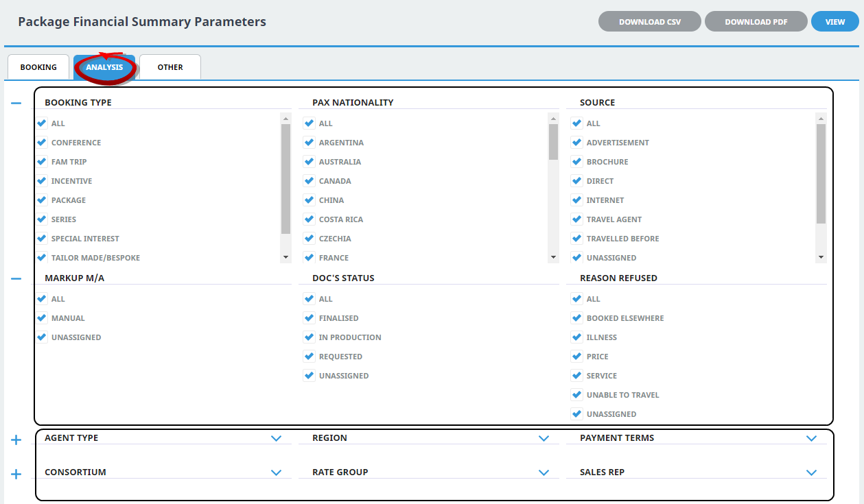Screen dimensions: 864x504
Task: Toggle Unassigned under Markup M/A
Action: pyautogui.click(x=42, y=337)
